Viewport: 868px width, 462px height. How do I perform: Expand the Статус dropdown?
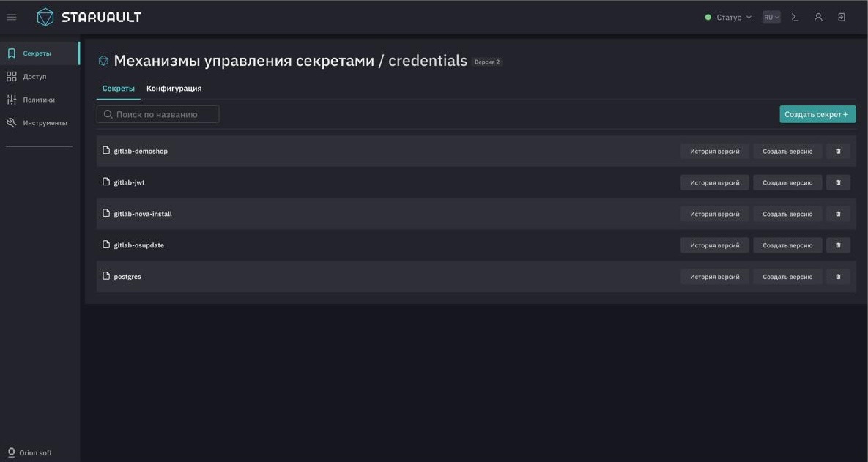pyautogui.click(x=728, y=17)
